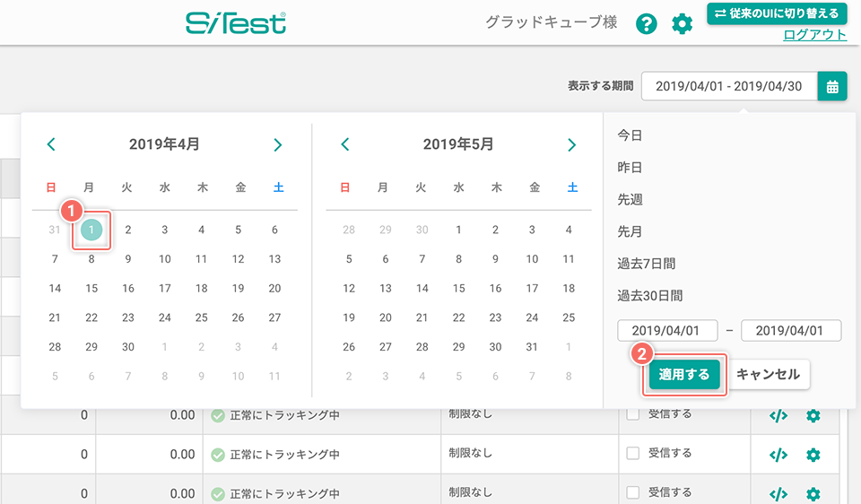The height and width of the screenshot is (504, 861).
Task: Pick May 12 Sunday
Action: coord(349,288)
